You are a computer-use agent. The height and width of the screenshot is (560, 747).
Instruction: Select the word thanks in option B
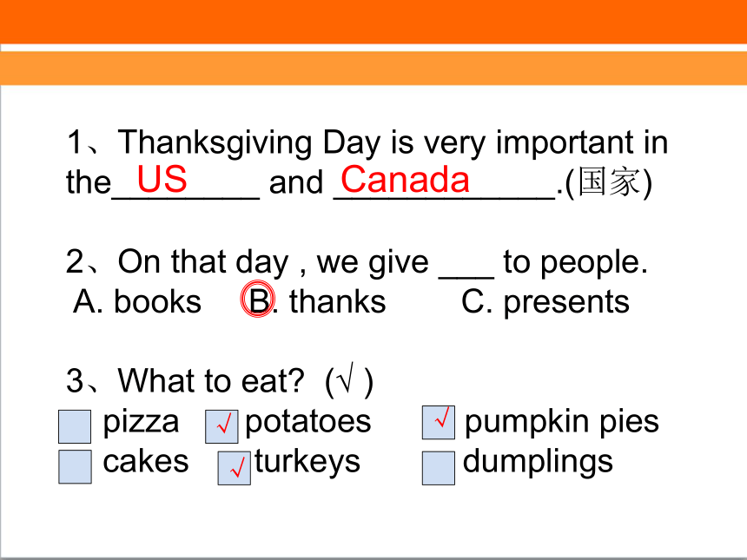337,302
